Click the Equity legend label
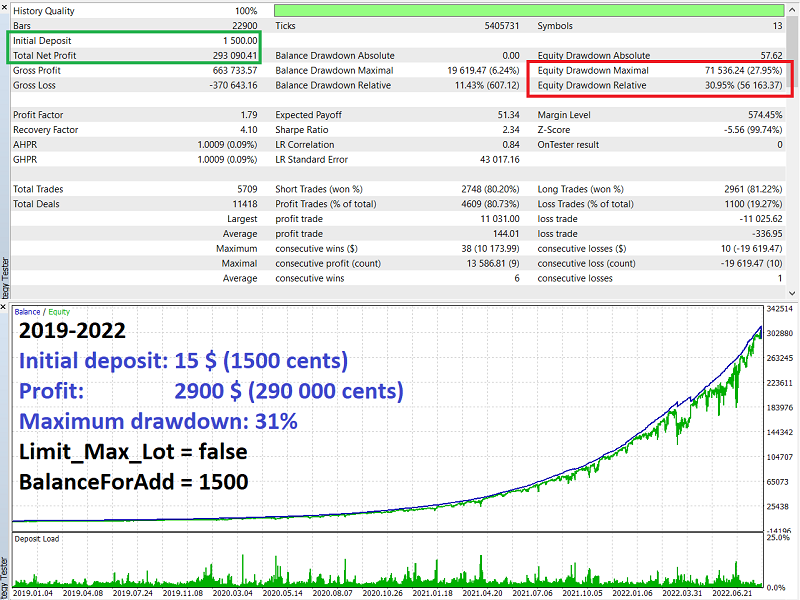The image size is (800, 600). click(59, 312)
